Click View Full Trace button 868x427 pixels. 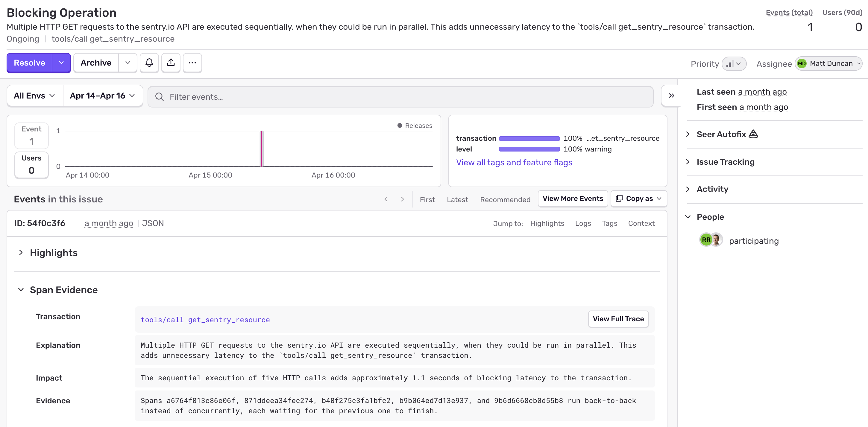click(618, 319)
